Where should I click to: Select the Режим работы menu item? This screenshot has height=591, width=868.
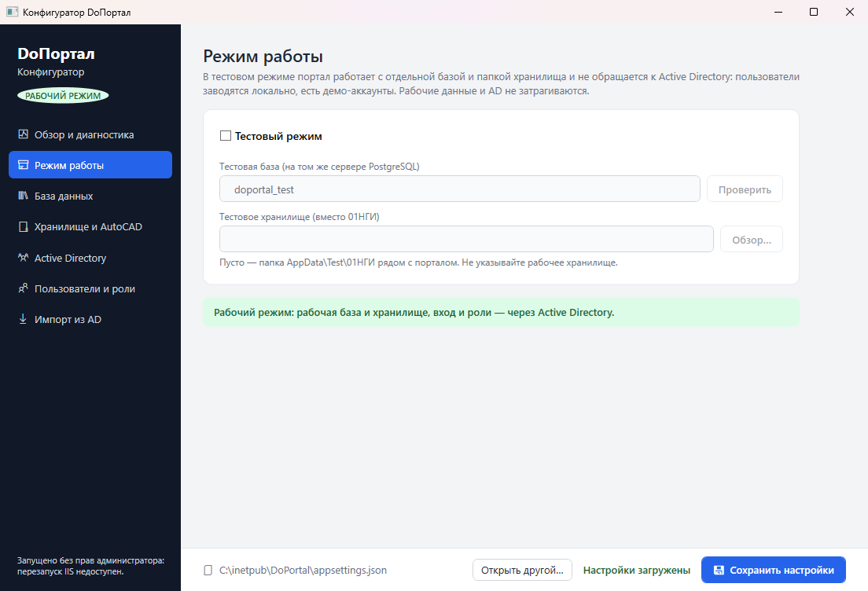tap(90, 165)
